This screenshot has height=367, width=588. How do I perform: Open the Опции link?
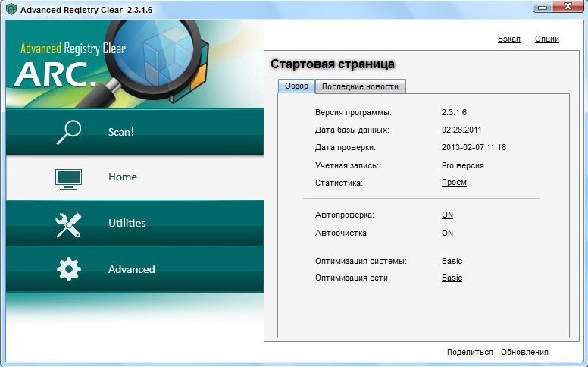coord(547,39)
